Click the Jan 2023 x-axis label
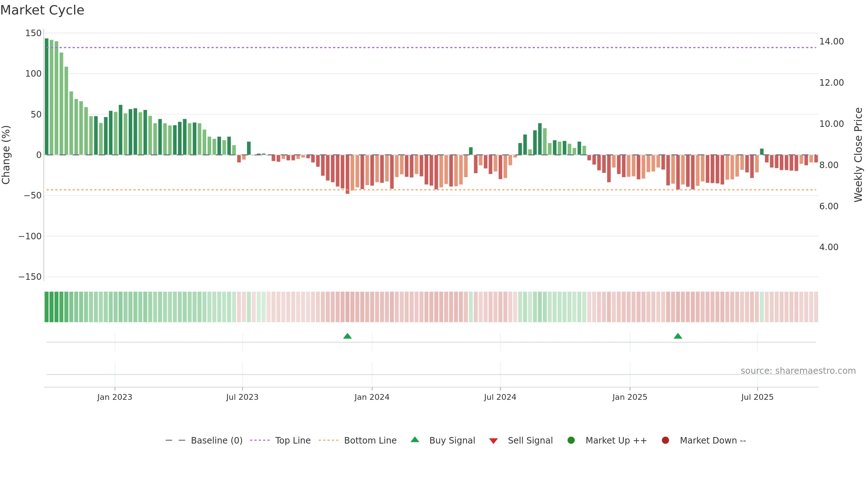 [115, 397]
